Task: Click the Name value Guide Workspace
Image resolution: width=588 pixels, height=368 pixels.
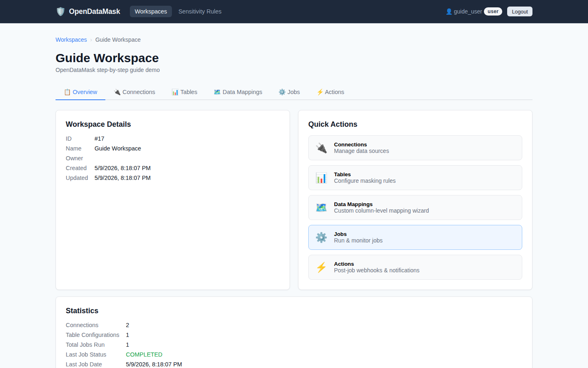Action: 118,148
